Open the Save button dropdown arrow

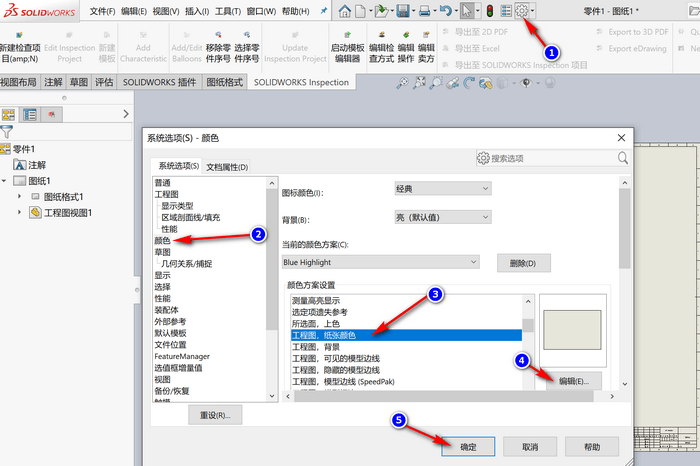click(x=413, y=11)
